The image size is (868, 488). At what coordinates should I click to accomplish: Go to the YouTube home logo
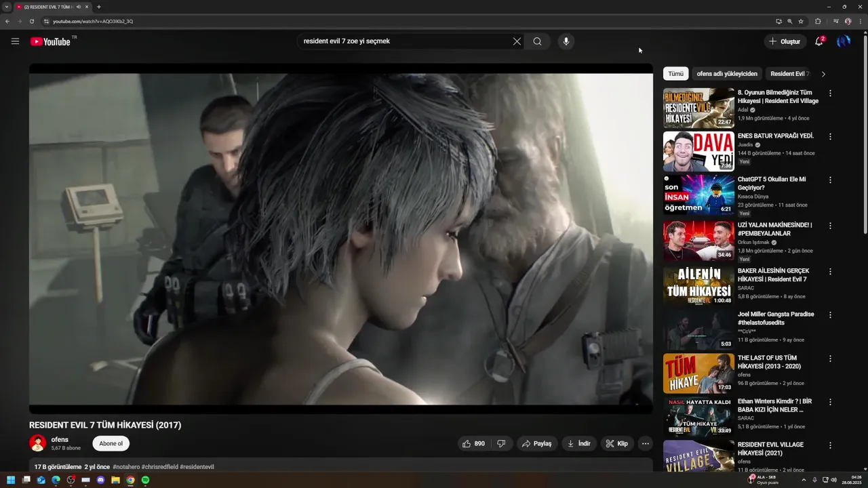click(x=50, y=41)
